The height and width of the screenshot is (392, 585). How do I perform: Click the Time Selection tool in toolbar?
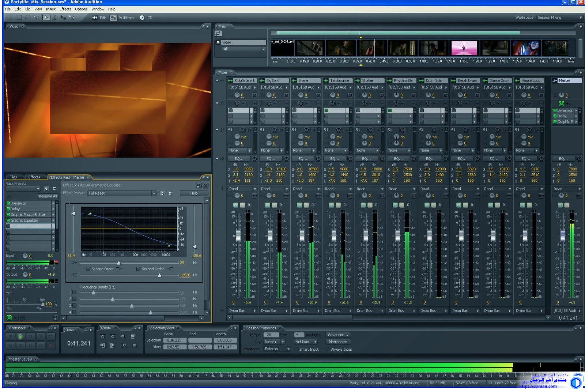tap(54, 17)
